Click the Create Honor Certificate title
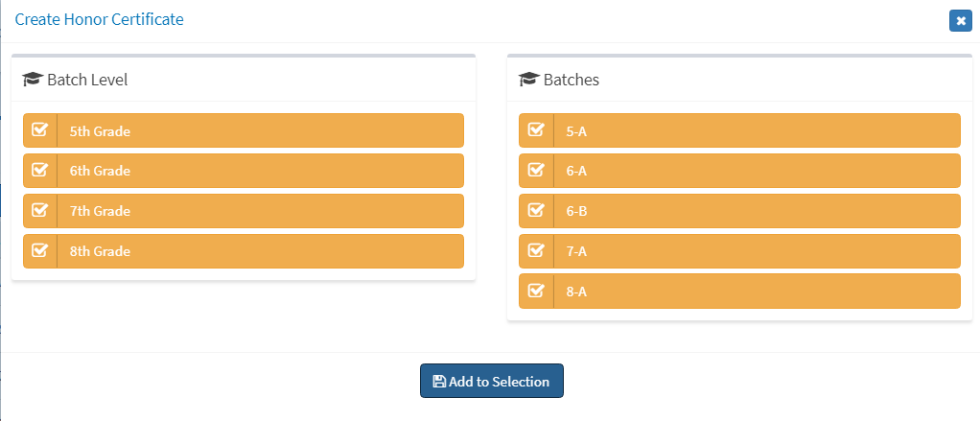The height and width of the screenshot is (421, 980). coord(100,19)
